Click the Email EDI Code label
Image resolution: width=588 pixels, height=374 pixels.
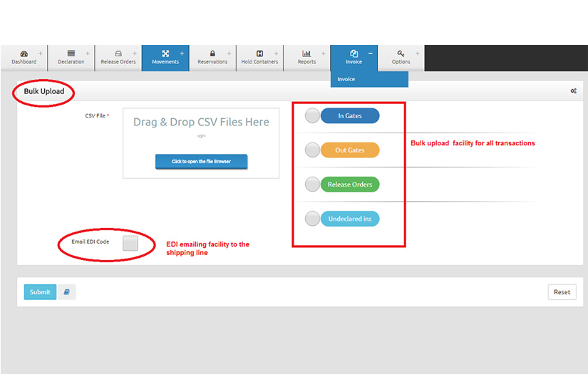tap(91, 241)
